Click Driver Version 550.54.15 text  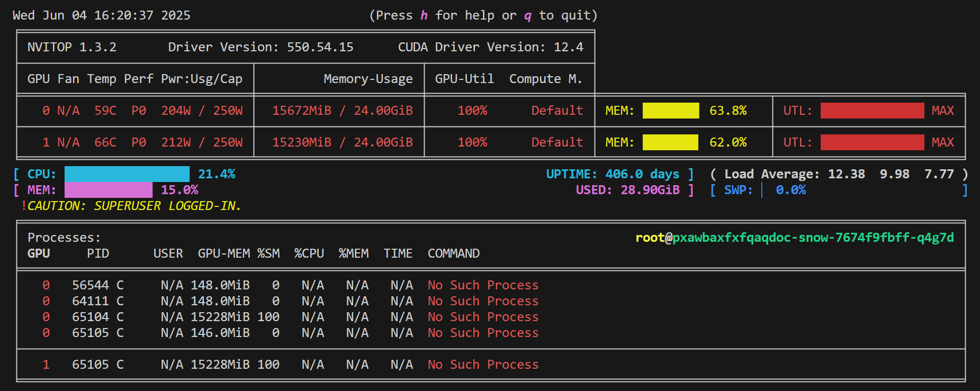(x=261, y=47)
